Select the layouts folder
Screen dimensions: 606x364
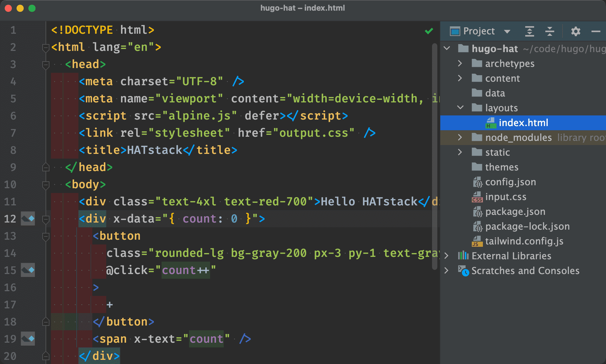click(502, 108)
